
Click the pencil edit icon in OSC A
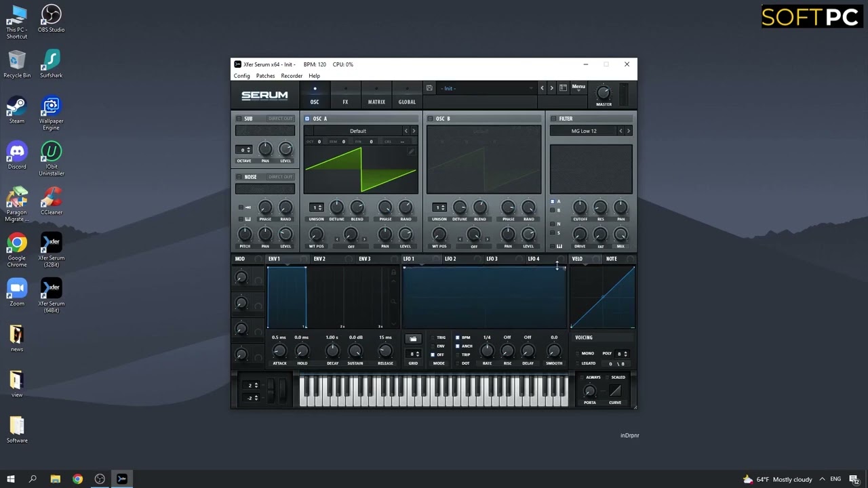411,152
